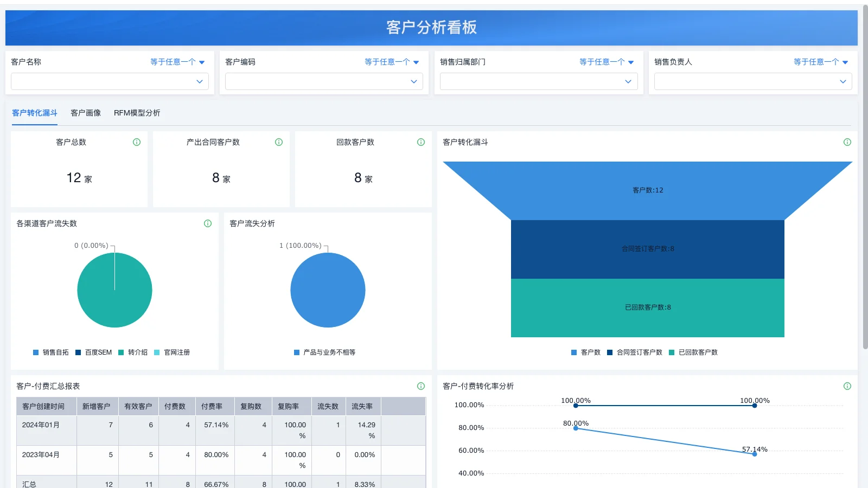Expand the 销售负责人 selection list
This screenshot has width=868, height=488.
tap(752, 81)
